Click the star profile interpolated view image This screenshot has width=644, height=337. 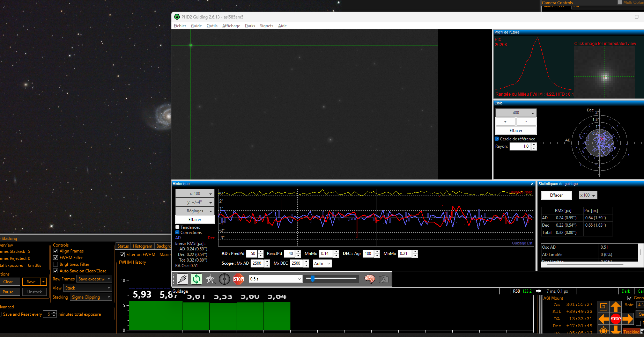pyautogui.click(x=605, y=72)
